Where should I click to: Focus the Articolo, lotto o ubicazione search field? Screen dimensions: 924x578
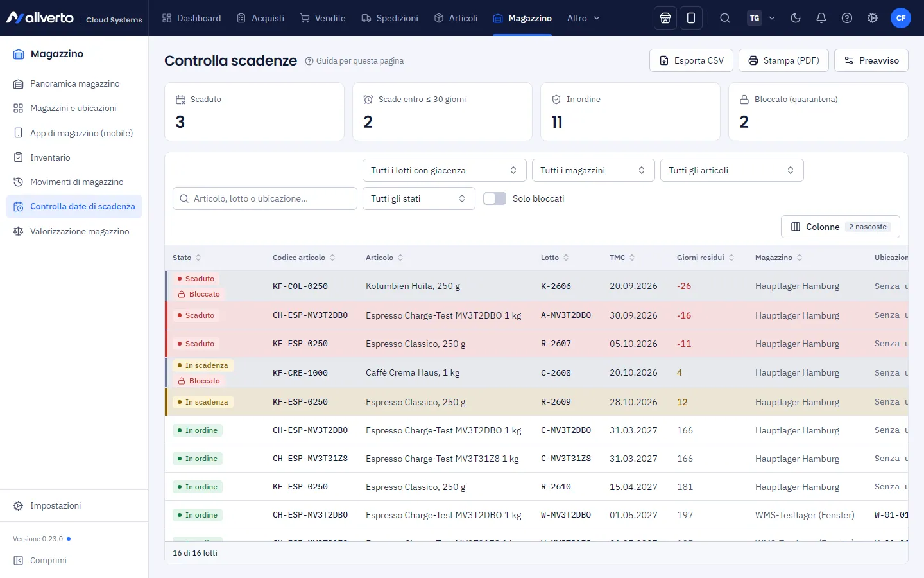[265, 198]
